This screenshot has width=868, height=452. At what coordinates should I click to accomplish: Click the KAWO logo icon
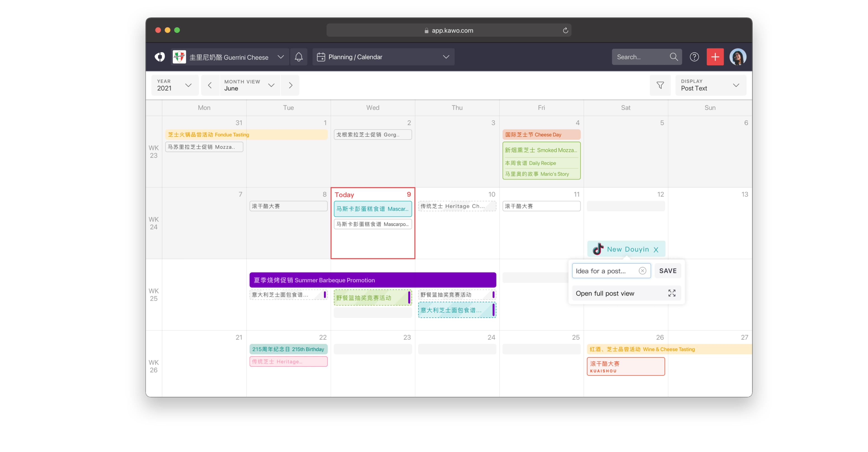click(x=160, y=57)
